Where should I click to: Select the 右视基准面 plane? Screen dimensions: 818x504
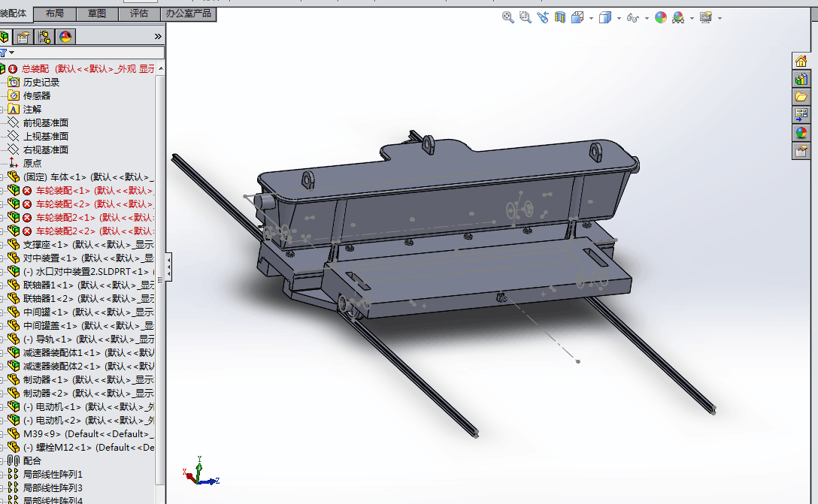click(46, 150)
